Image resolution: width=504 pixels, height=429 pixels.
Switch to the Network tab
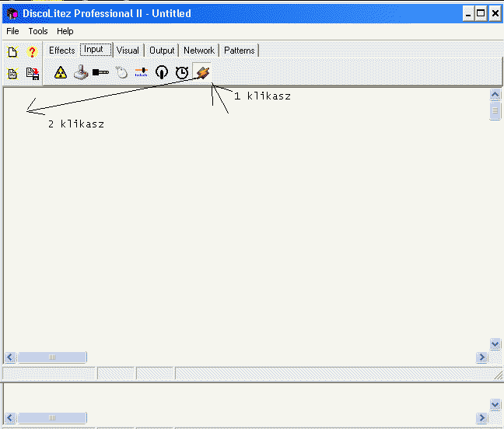pos(199,51)
